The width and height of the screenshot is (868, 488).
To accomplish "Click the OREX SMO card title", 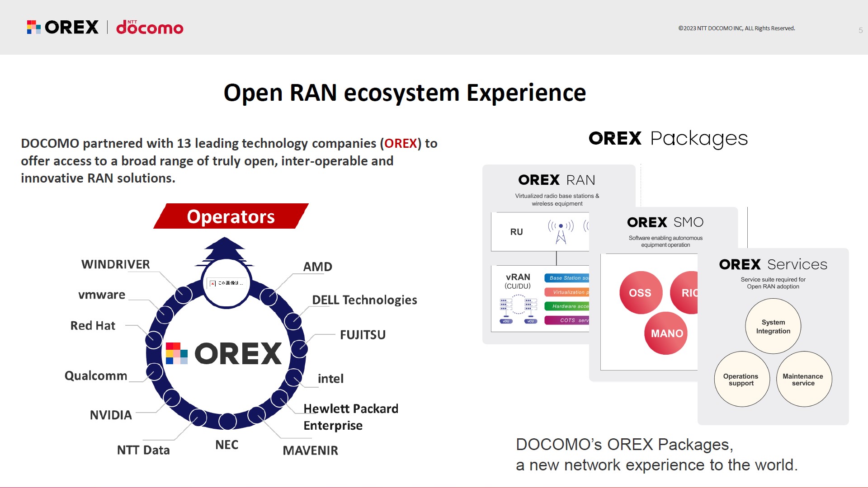I will 665,222.
